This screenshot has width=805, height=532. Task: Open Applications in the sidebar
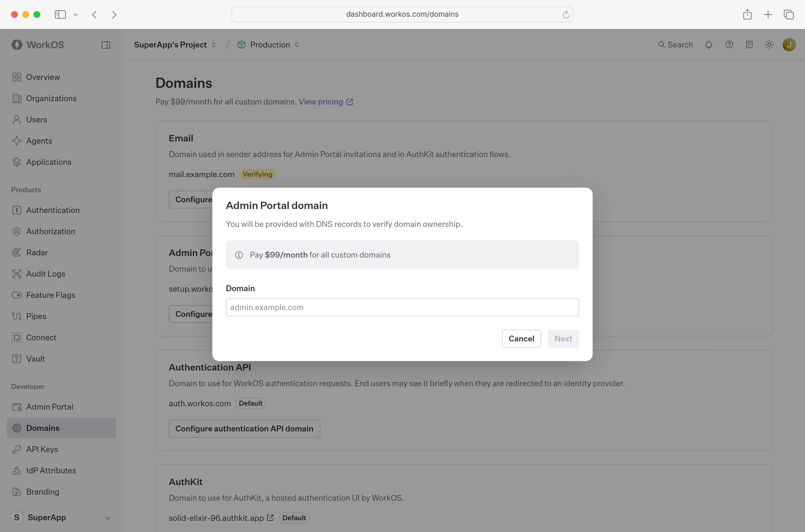point(61,162)
